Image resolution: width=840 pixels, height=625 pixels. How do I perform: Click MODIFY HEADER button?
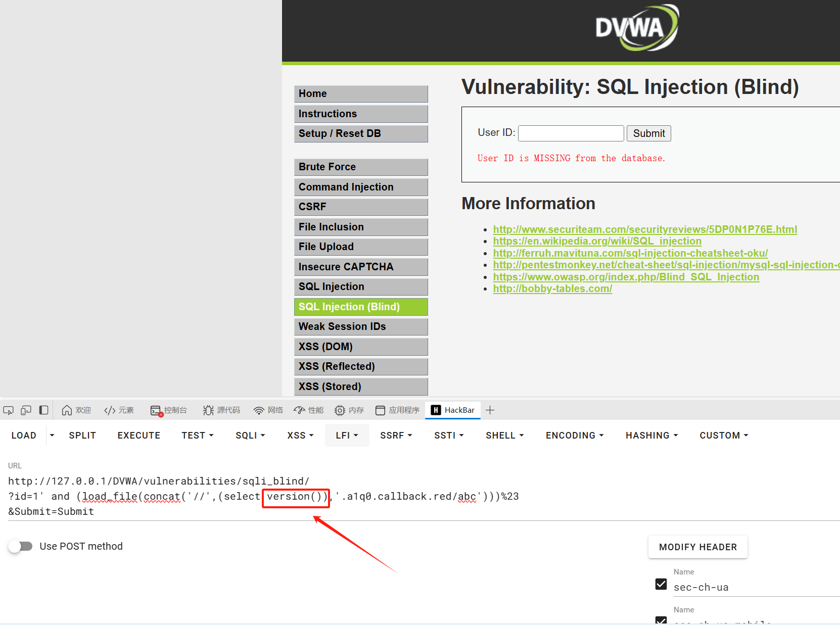tap(698, 547)
